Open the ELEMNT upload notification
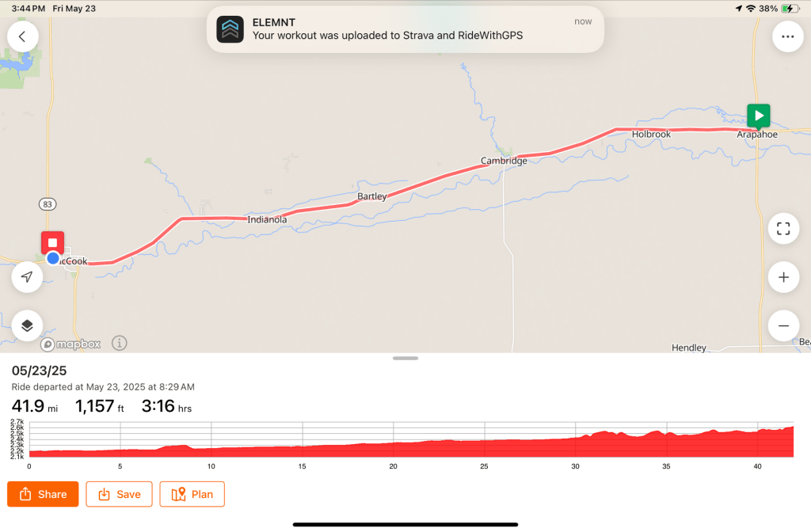Screen dimensions: 811x532 click(x=405, y=29)
